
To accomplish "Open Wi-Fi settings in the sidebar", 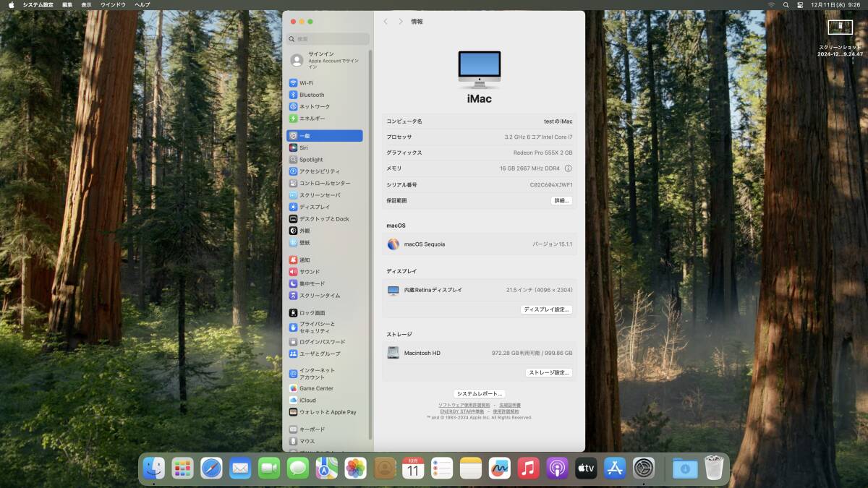I will (306, 83).
